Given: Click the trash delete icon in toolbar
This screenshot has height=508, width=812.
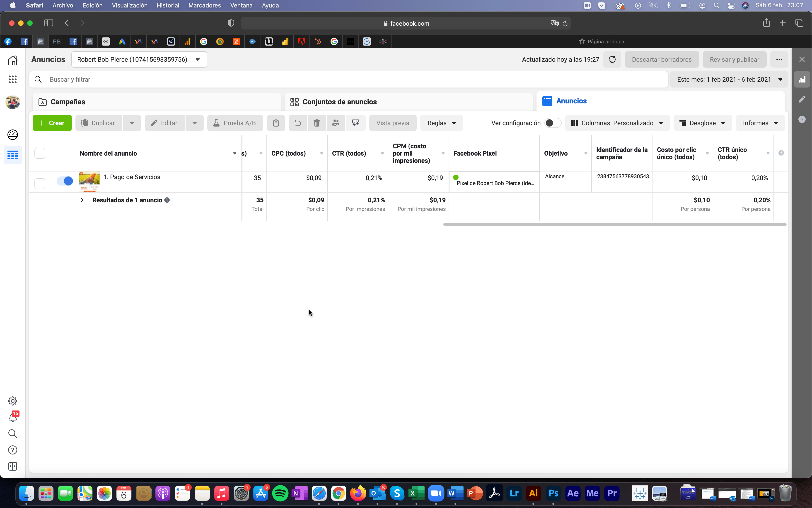Looking at the screenshot, I should point(317,123).
